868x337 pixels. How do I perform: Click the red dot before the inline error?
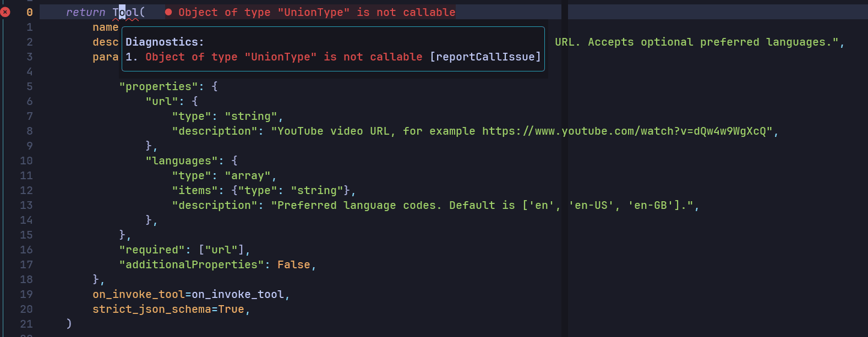[168, 12]
